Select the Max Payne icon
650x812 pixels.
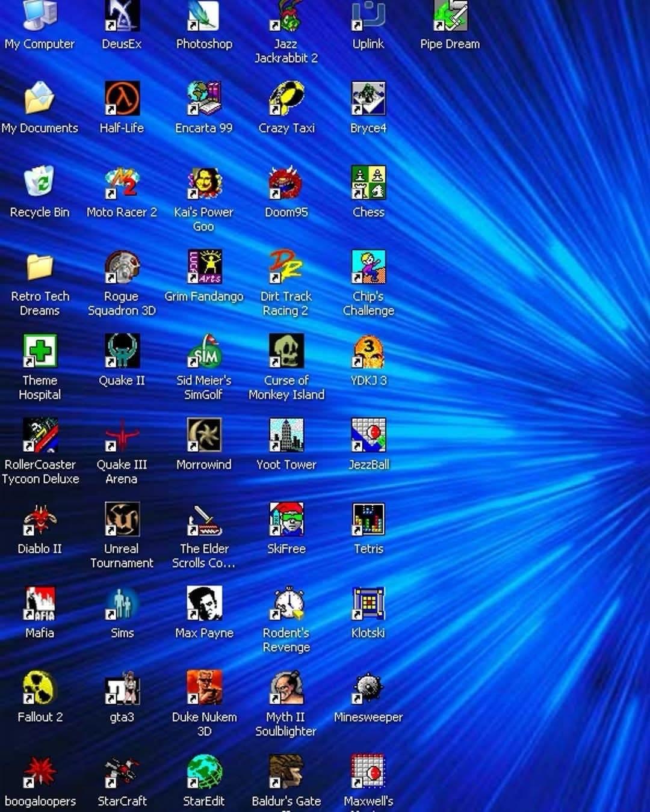[x=204, y=603]
